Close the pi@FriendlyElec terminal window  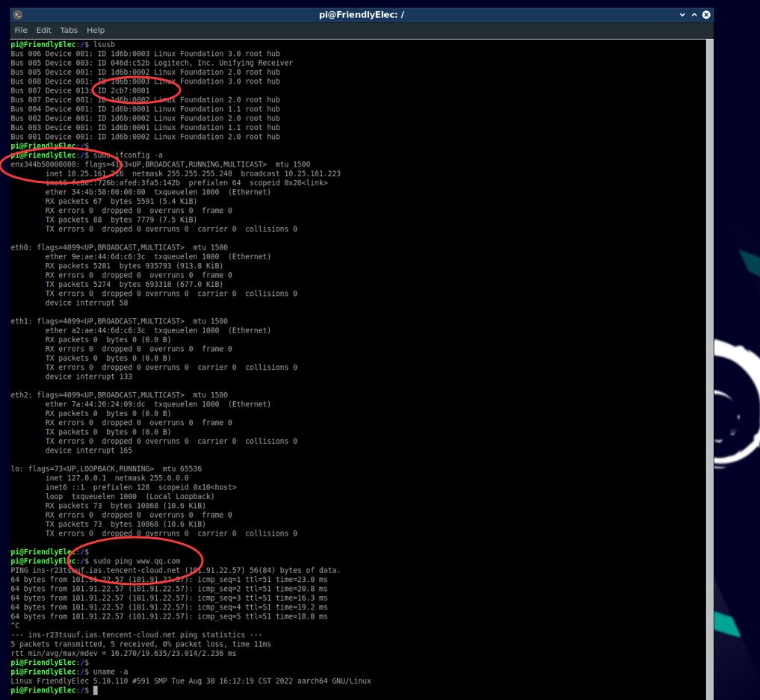(706, 14)
